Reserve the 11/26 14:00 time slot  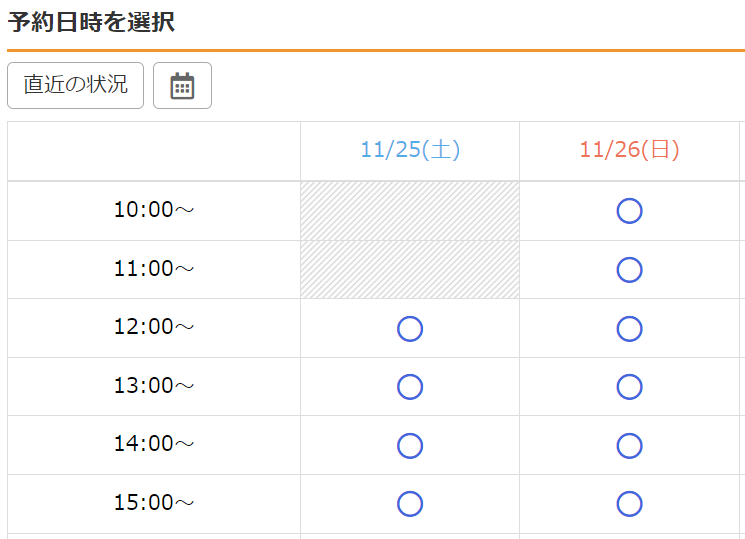[x=630, y=446]
